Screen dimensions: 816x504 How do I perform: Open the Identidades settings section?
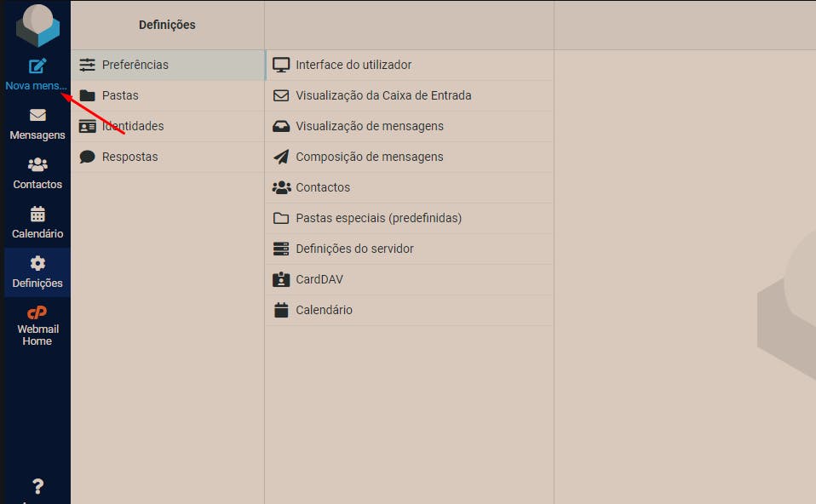click(168, 126)
